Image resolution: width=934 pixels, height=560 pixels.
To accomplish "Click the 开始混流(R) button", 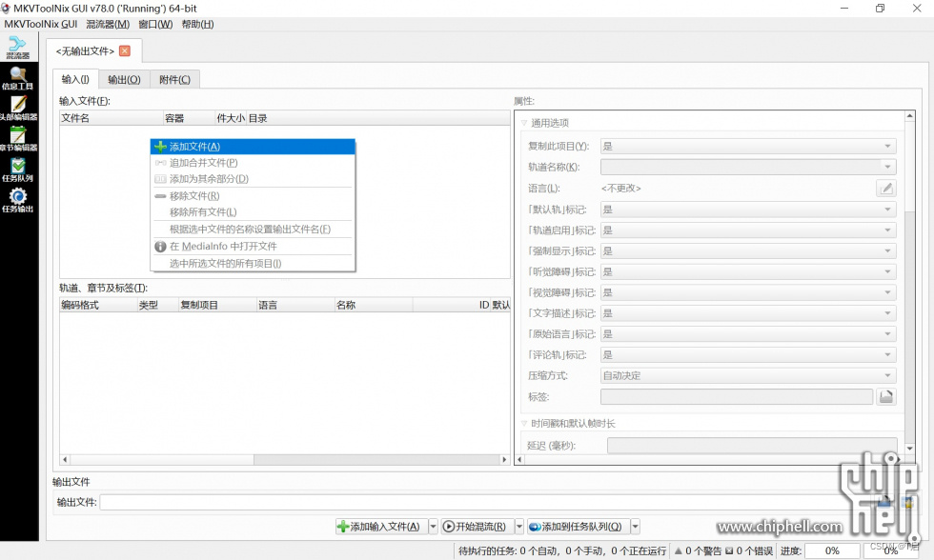I will click(476, 527).
